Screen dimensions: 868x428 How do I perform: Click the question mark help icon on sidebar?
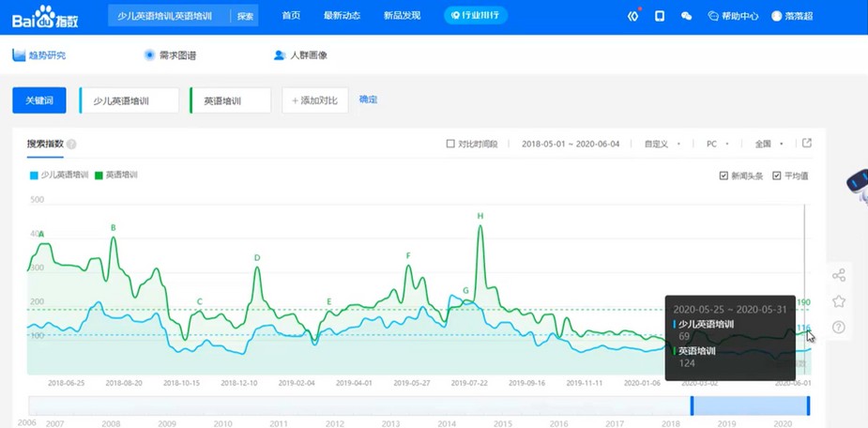tap(839, 328)
